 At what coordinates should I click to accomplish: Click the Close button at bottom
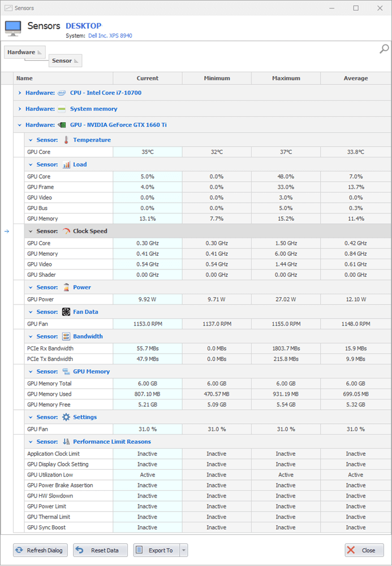[x=364, y=550]
